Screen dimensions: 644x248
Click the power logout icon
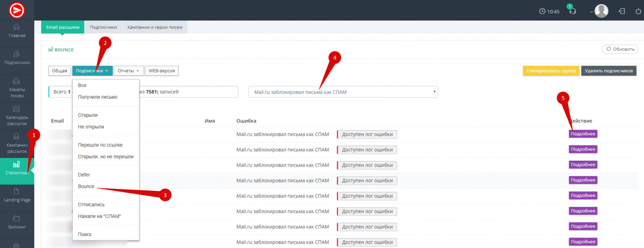coord(638,11)
